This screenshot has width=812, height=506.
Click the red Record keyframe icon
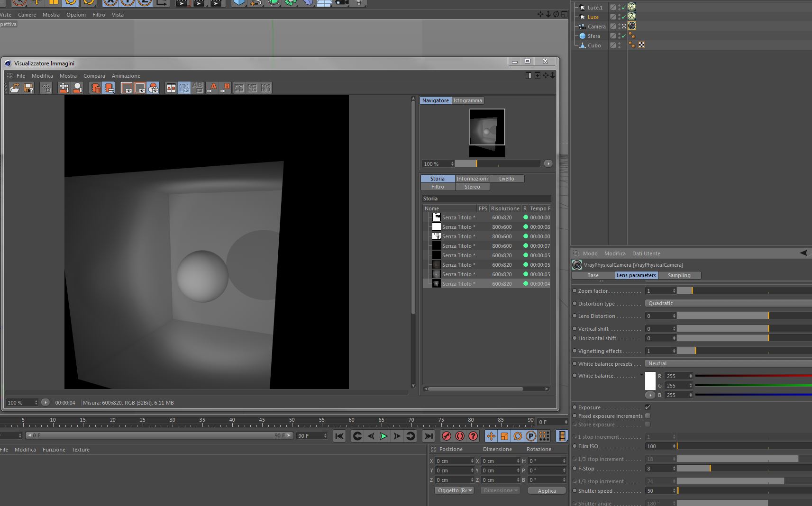tap(446, 436)
